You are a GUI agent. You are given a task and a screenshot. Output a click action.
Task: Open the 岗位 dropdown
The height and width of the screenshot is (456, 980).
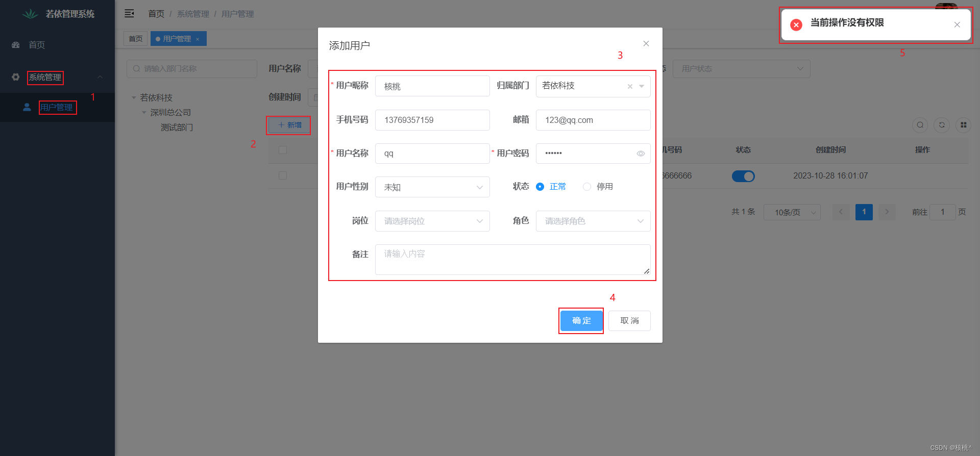(432, 221)
